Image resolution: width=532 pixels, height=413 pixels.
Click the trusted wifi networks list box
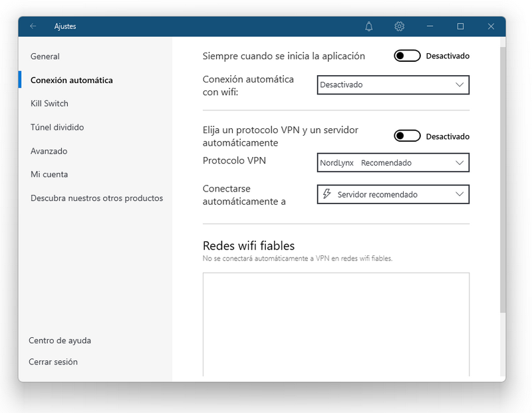336,325
